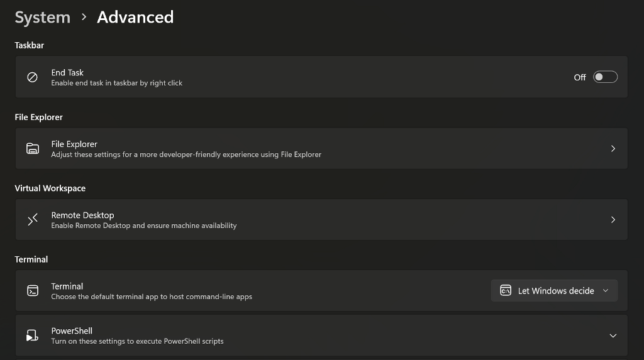Toggle End Task switch on
Viewport: 644px width, 360px height.
pos(605,77)
